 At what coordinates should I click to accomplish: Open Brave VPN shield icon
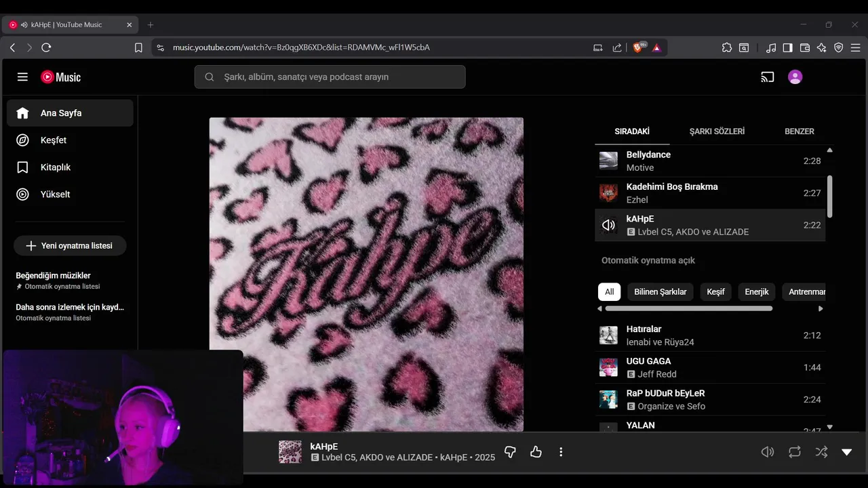[839, 47]
